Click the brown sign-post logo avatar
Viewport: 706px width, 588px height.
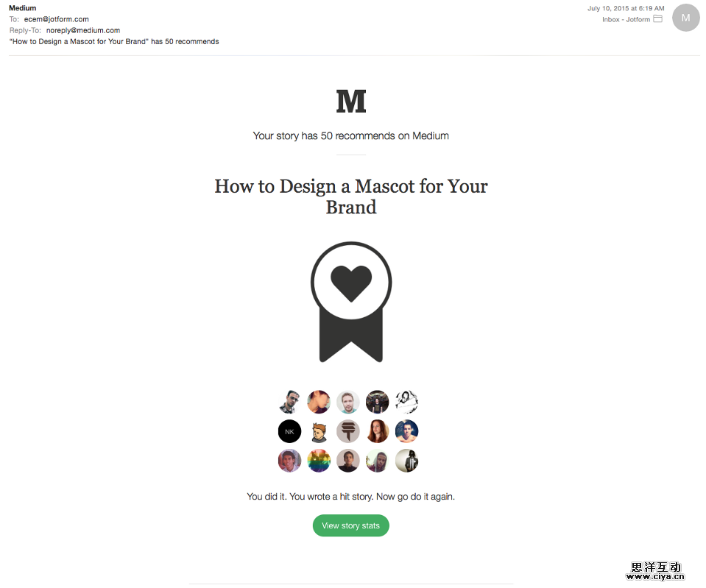point(348,431)
